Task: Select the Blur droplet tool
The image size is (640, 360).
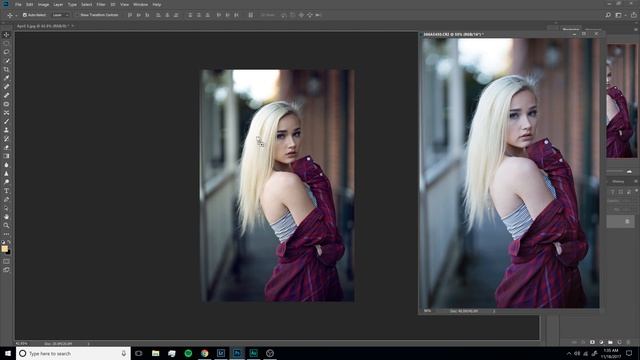Action: (6, 164)
